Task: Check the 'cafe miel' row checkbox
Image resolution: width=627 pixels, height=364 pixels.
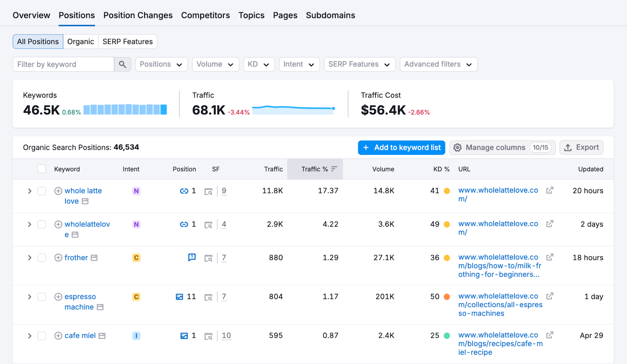Action: [x=42, y=336]
